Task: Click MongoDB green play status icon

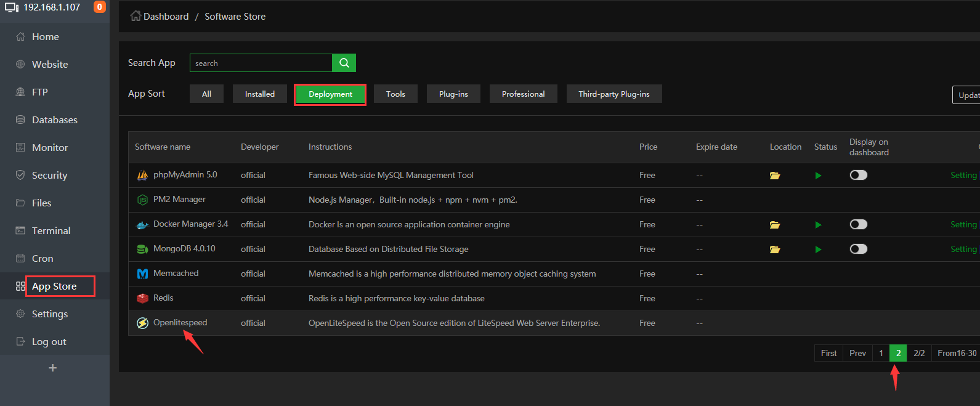Action: pos(818,250)
